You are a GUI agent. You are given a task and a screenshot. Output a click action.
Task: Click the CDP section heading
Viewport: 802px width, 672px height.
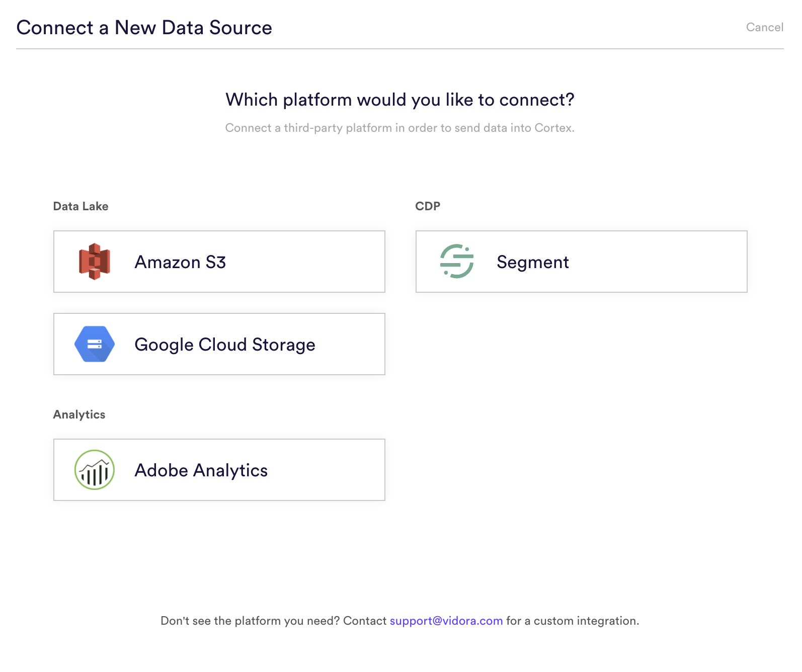click(428, 206)
